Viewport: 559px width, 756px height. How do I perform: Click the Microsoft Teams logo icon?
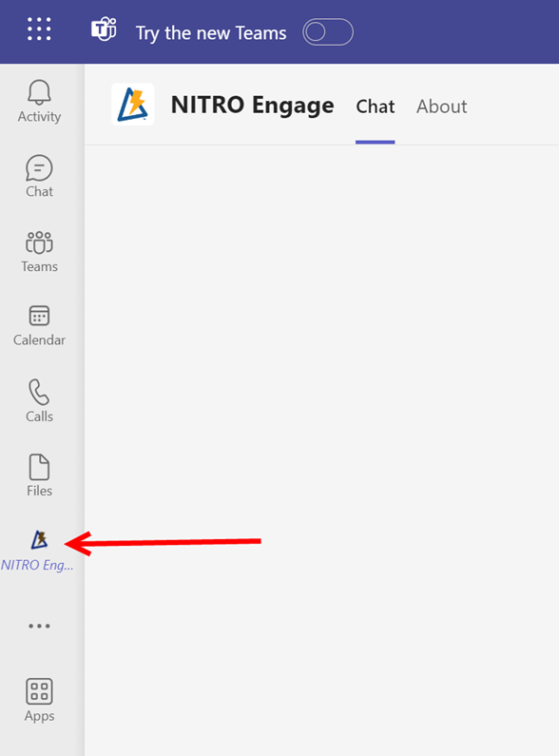[104, 29]
